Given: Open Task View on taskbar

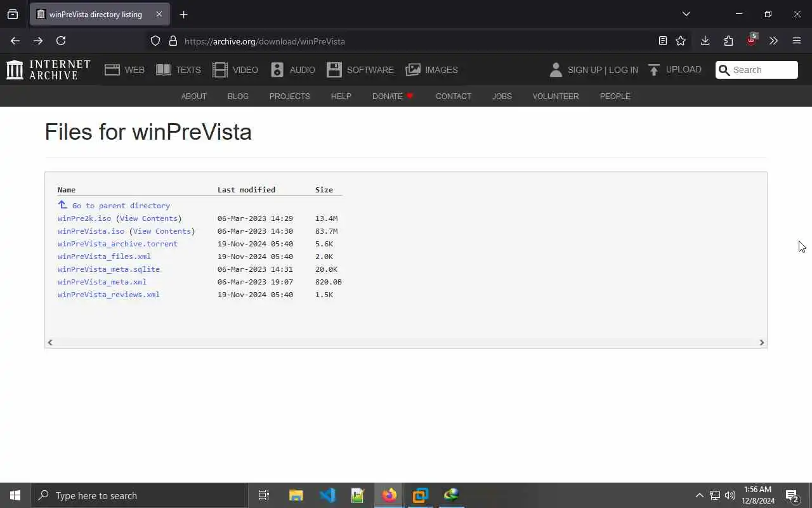Looking at the screenshot, I should click(264, 495).
